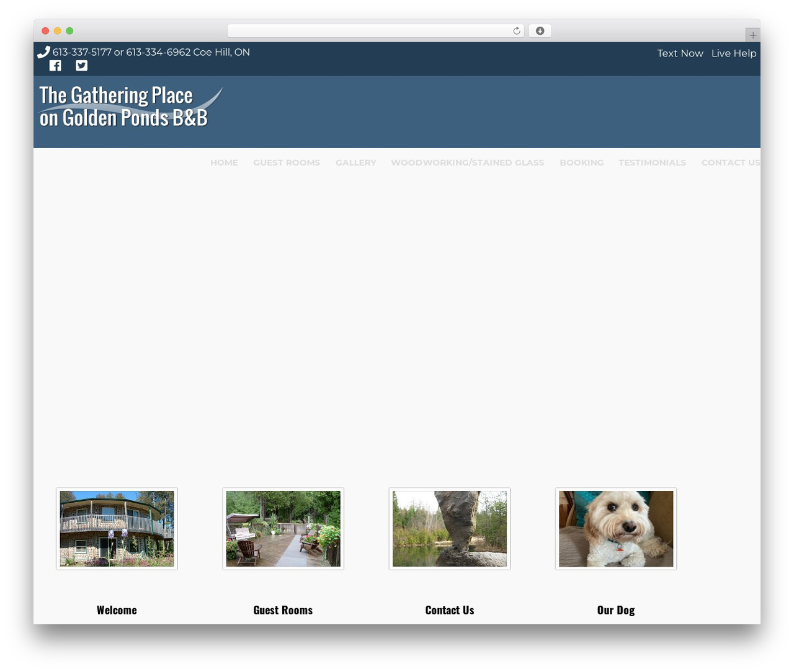The width and height of the screenshot is (794, 672).
Task: Minimize the window with the yellow button
Action: (57, 31)
